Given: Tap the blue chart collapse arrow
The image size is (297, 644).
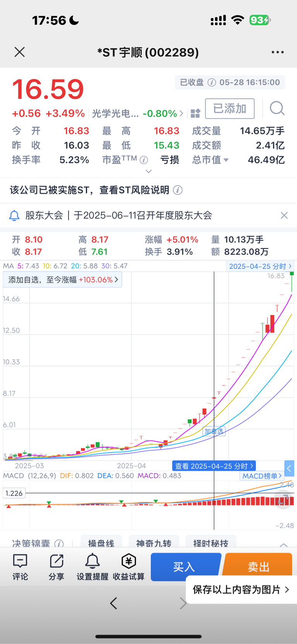Looking at the screenshot, I should click(289, 468).
